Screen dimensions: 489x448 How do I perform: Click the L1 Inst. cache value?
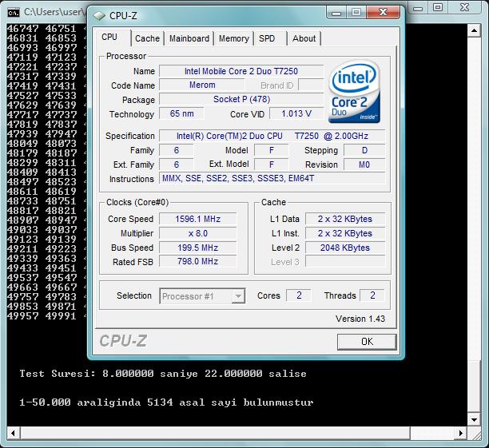click(345, 233)
